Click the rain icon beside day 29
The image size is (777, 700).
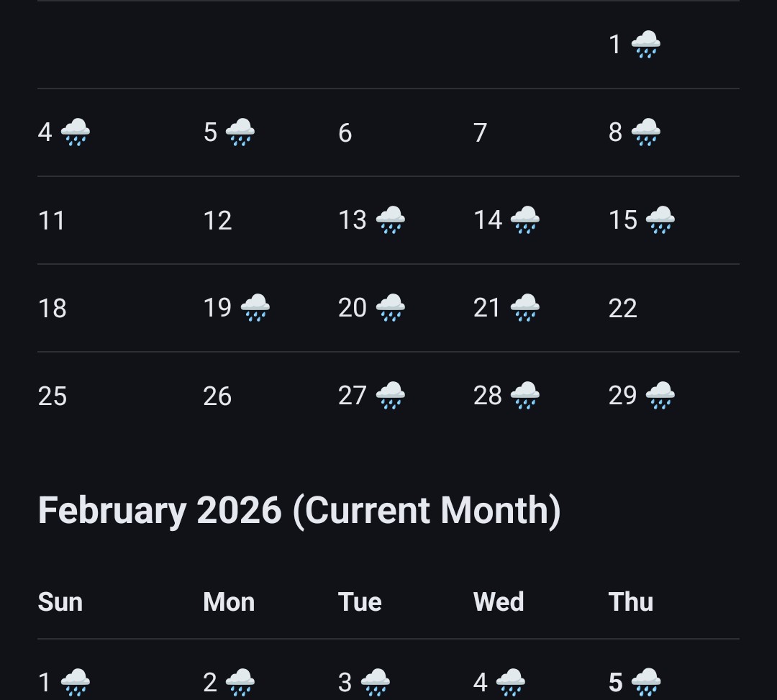point(660,396)
